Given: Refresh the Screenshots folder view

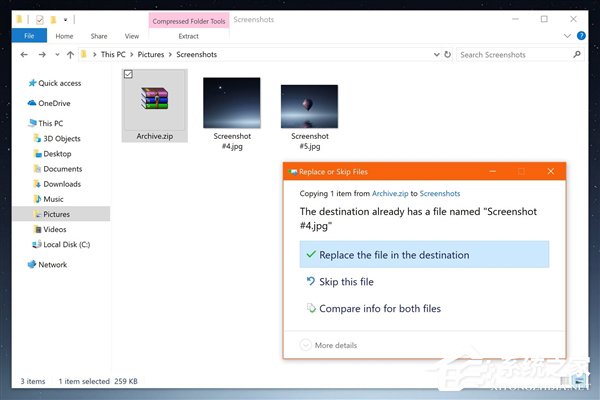Looking at the screenshot, I should tap(447, 54).
